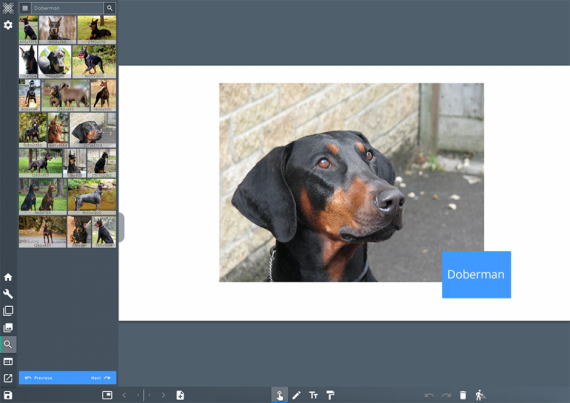Viewport: 570px width, 403px height.
Task: Click the Next results button
Action: point(101,378)
